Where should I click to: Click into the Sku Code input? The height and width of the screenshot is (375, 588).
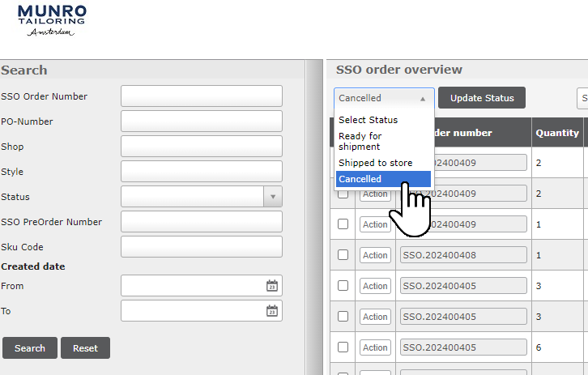click(201, 247)
